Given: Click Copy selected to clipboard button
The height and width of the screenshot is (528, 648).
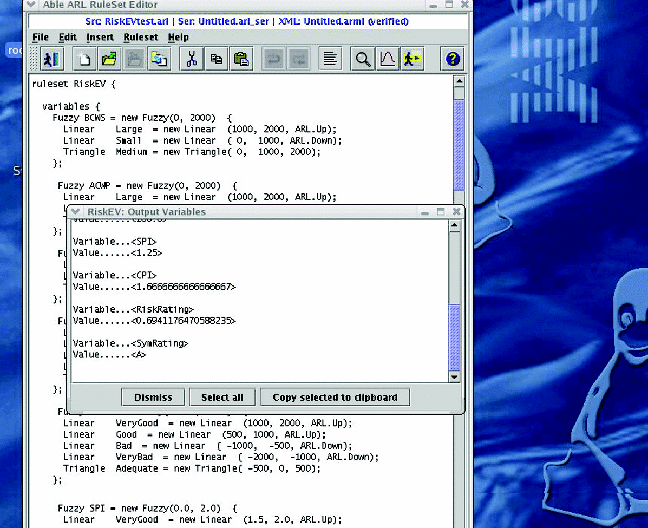Looking at the screenshot, I should [334, 397].
